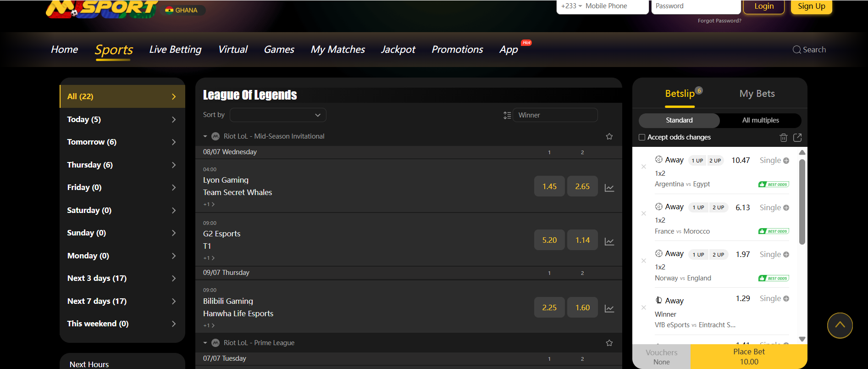Select odds 1.45 for Lyon Gaming
The image size is (868, 369).
[x=549, y=186]
